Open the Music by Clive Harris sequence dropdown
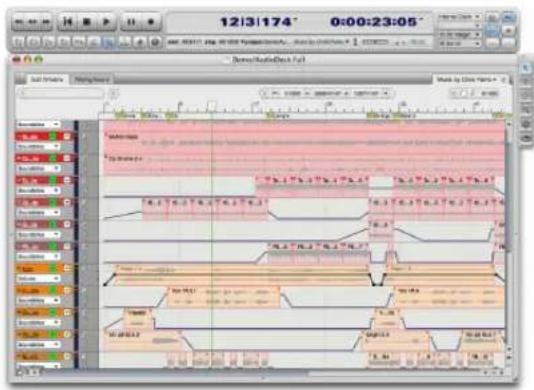Screen dimensions: 534x390 (x=466, y=80)
